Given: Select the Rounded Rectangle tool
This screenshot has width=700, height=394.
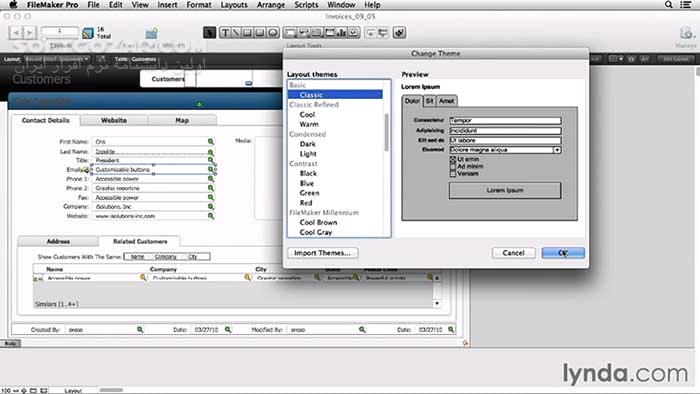Looking at the screenshot, I should pyautogui.click(x=260, y=33).
